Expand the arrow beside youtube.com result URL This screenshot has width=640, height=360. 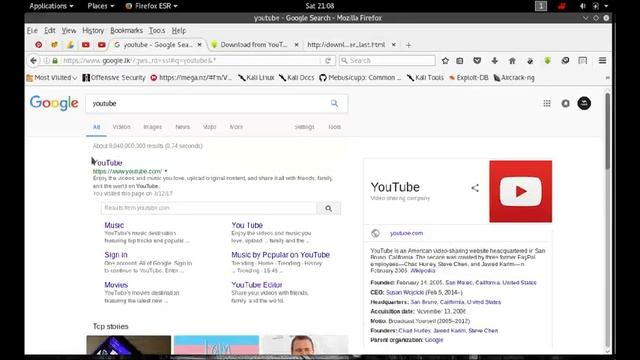(166, 171)
